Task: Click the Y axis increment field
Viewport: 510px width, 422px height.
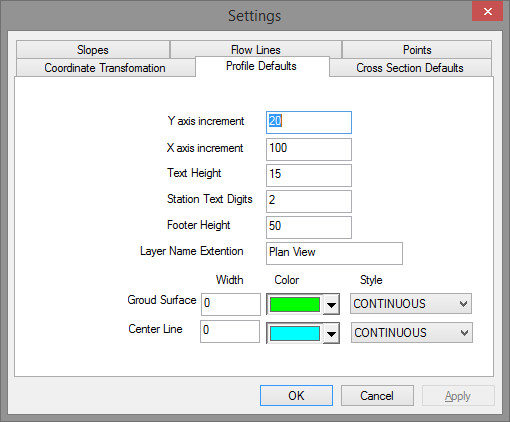Action: pos(309,122)
